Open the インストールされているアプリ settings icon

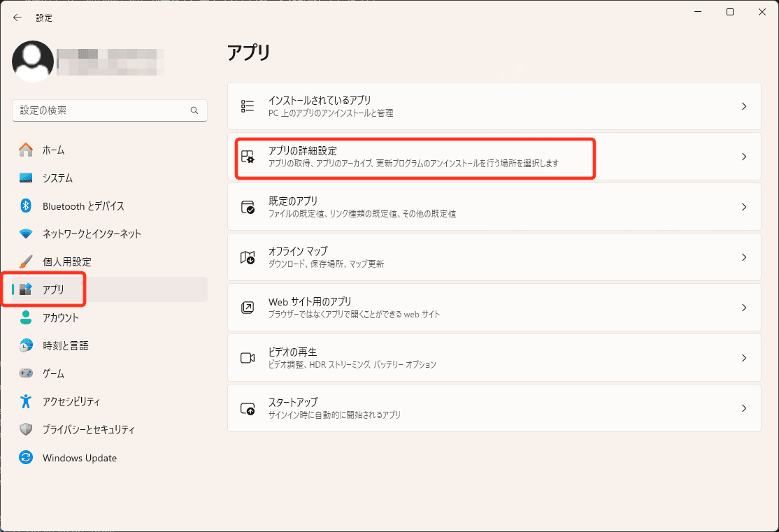coord(246,106)
